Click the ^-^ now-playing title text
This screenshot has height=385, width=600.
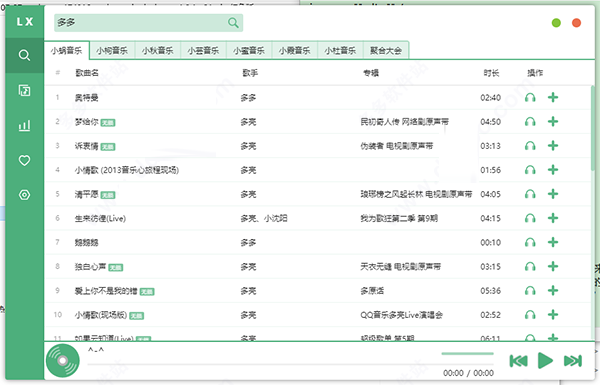(x=96, y=349)
